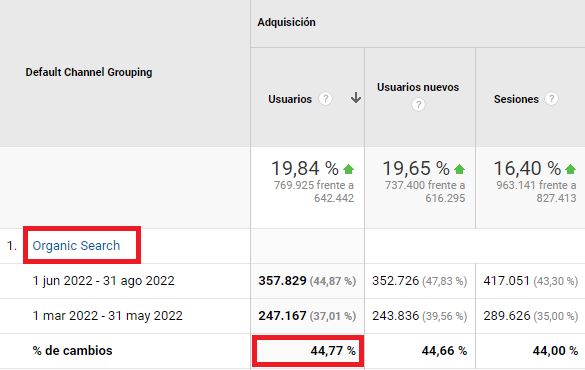Select the 44,77 % users change cell
The image size is (585, 370).
pos(308,351)
